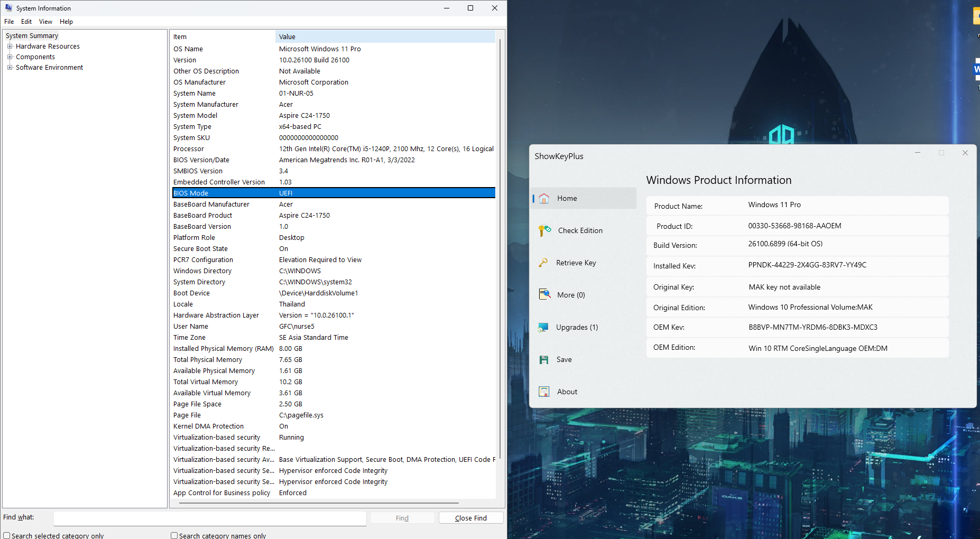This screenshot has width=980, height=539.
Task: Open Check Edition via its key icon
Action: [x=544, y=231]
